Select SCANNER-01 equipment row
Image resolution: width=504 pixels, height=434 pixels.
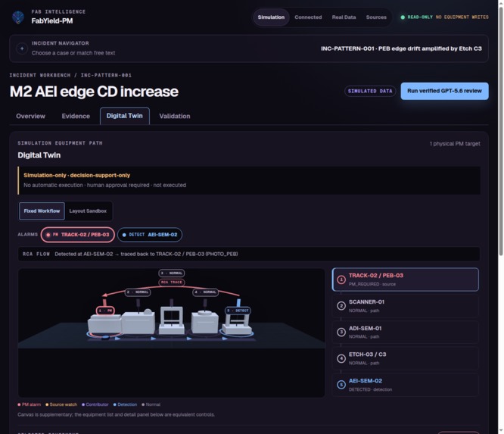pyautogui.click(x=406, y=306)
